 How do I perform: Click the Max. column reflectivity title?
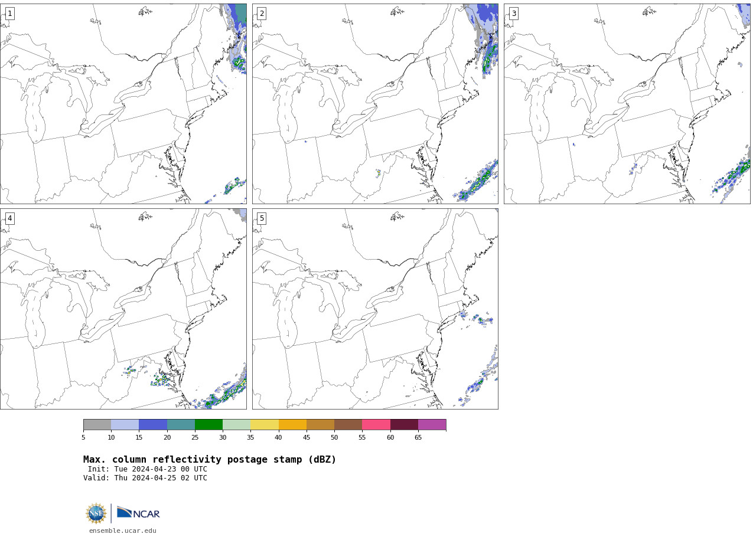click(210, 460)
